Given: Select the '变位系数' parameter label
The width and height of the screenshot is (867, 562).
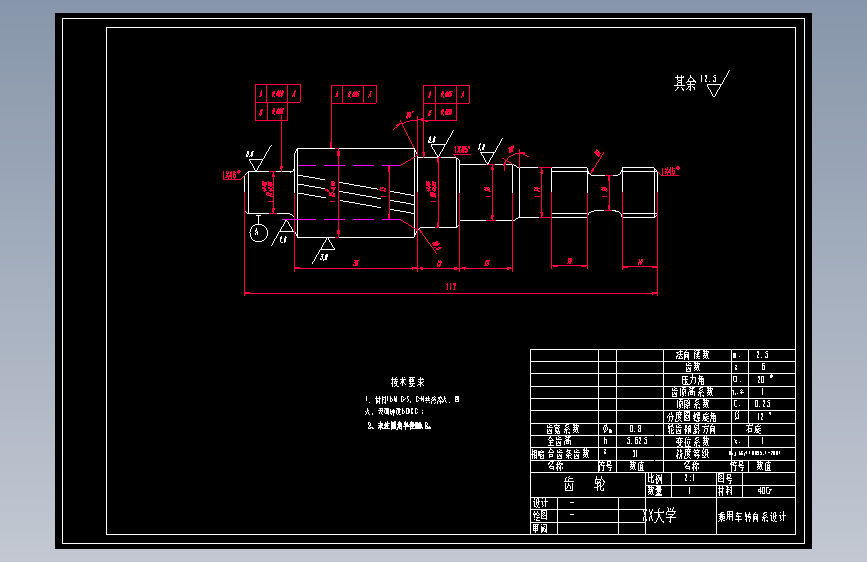Looking at the screenshot, I should (x=692, y=441).
